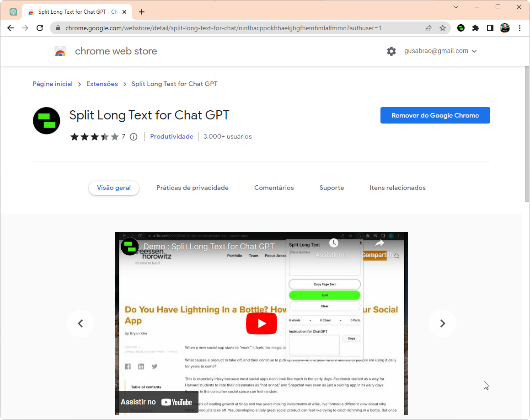Open the Comentários tab
Screen dimensions: 530x420
click(274, 188)
